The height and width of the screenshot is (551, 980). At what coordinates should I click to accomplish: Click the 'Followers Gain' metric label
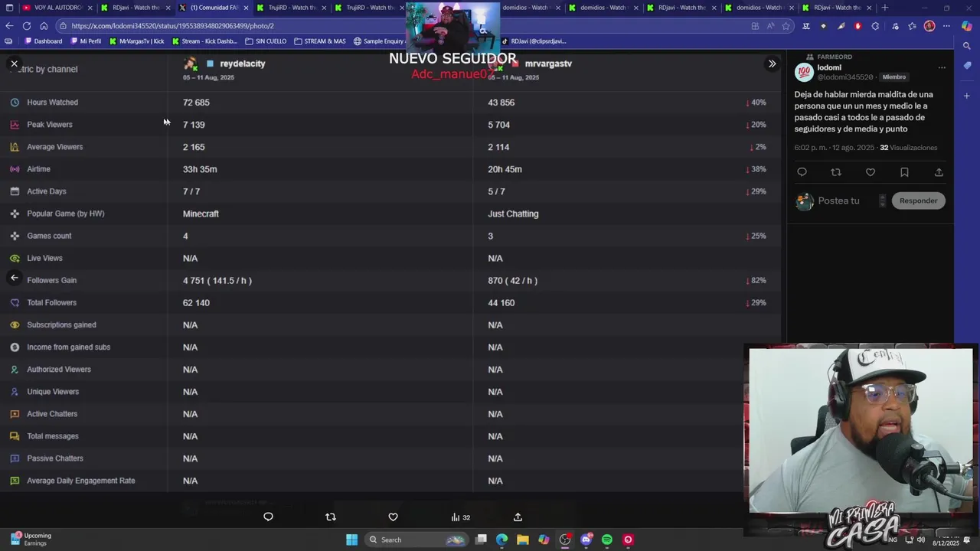pos(51,281)
